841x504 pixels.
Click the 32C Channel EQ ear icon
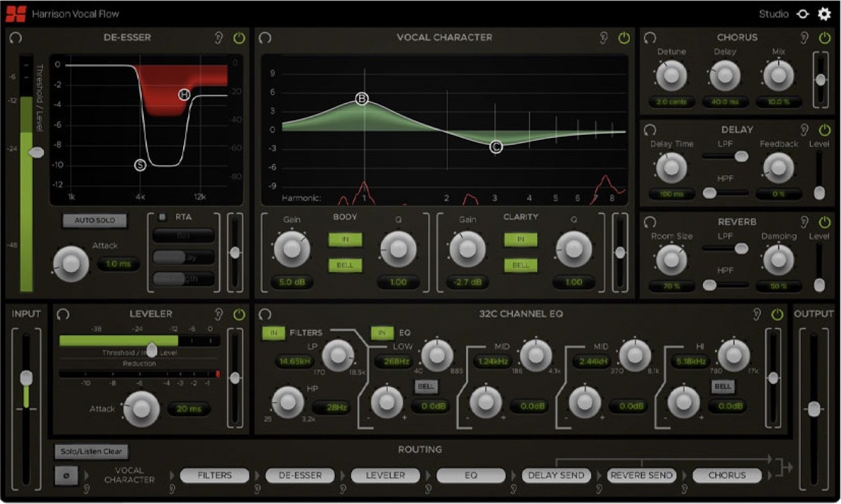[758, 314]
